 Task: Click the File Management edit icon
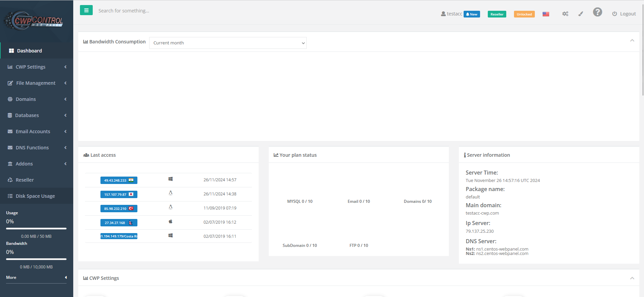pyautogui.click(x=10, y=83)
